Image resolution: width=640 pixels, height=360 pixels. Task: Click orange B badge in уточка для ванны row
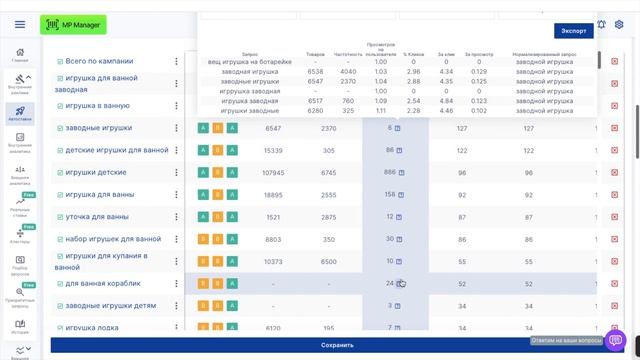[218, 217]
